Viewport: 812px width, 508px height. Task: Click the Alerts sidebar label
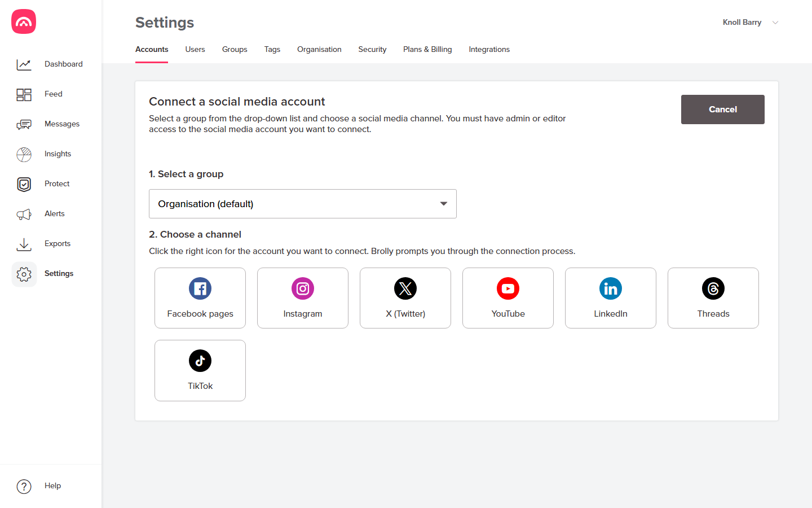click(x=55, y=214)
